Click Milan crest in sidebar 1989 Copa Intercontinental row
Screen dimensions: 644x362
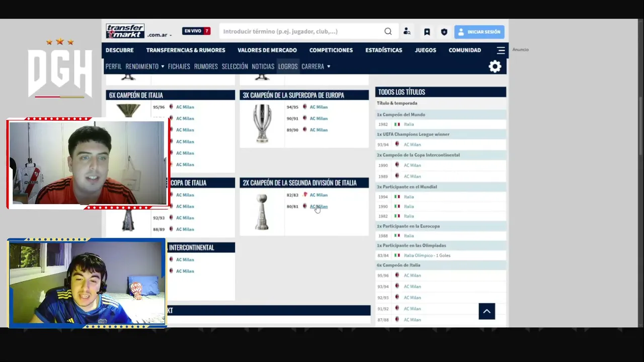click(397, 176)
